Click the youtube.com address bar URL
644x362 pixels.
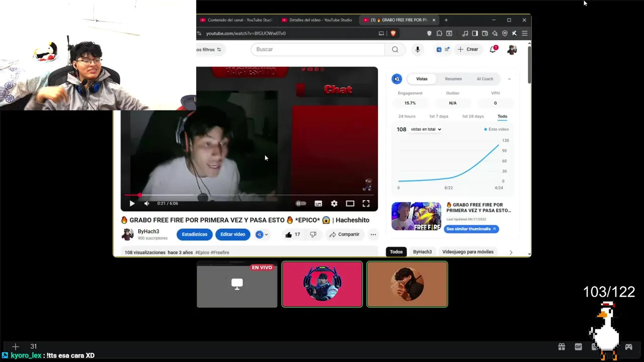[246, 33]
